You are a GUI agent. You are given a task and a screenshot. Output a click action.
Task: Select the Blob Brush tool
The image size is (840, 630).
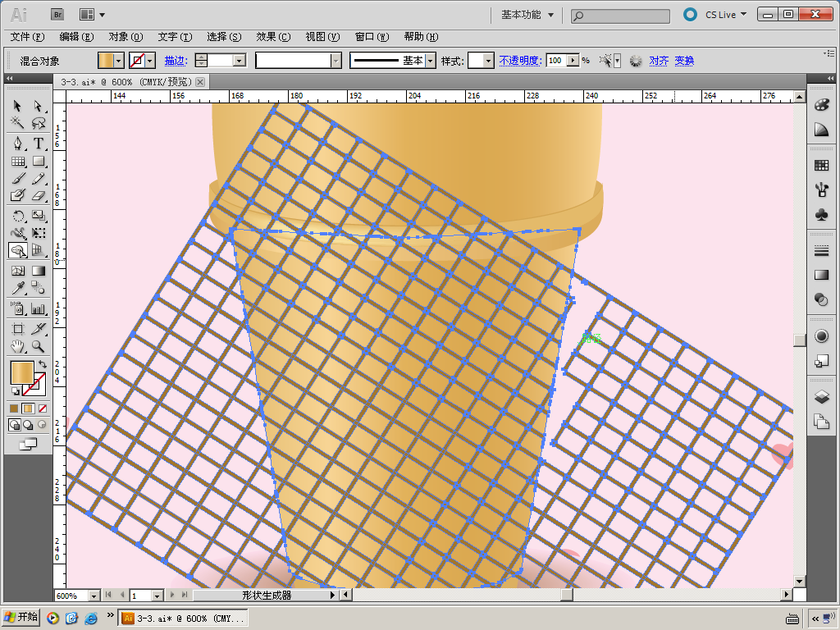(x=17, y=195)
